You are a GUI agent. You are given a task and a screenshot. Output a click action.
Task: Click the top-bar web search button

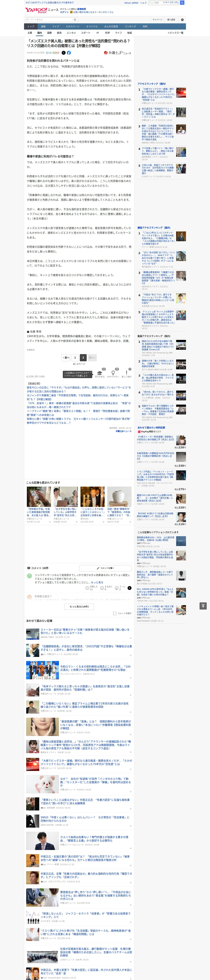coord(183,3)
